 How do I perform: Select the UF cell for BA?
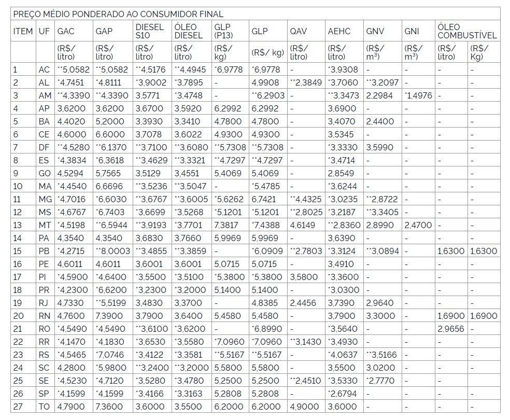(44, 121)
